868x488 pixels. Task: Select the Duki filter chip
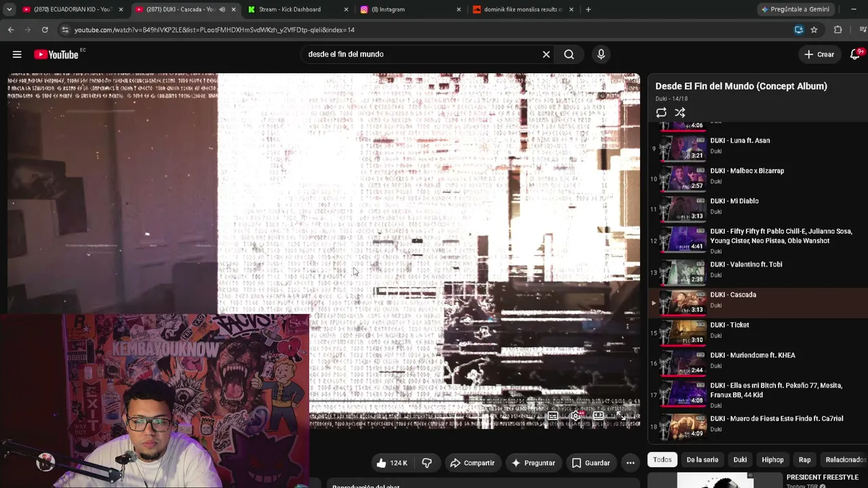740,460
